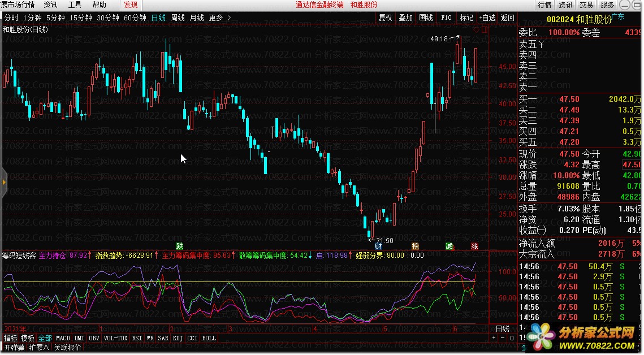
Task: Open the 工具 menu
Action: [75, 5]
